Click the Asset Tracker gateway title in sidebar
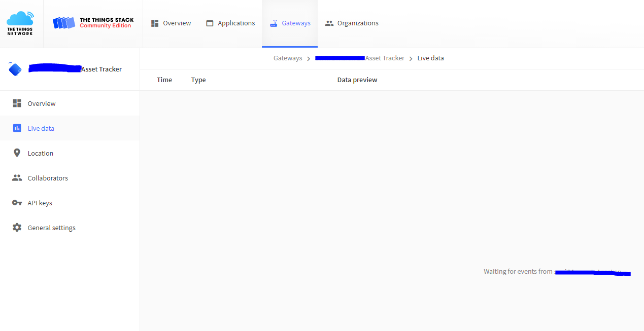The height and width of the screenshot is (331, 644). coord(101,69)
